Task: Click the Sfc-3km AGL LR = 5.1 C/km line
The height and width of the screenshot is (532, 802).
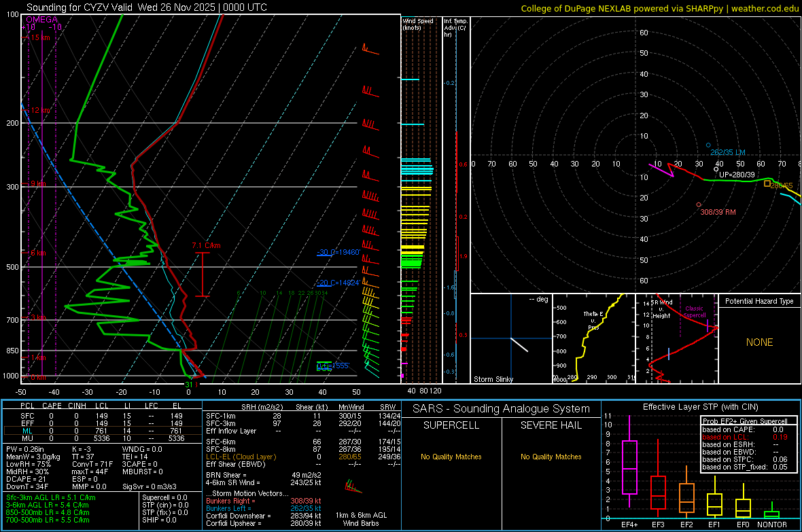Action: click(x=51, y=497)
